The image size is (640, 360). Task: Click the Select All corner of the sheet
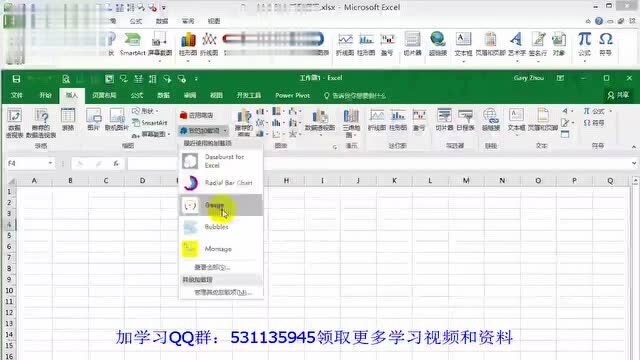[11, 180]
